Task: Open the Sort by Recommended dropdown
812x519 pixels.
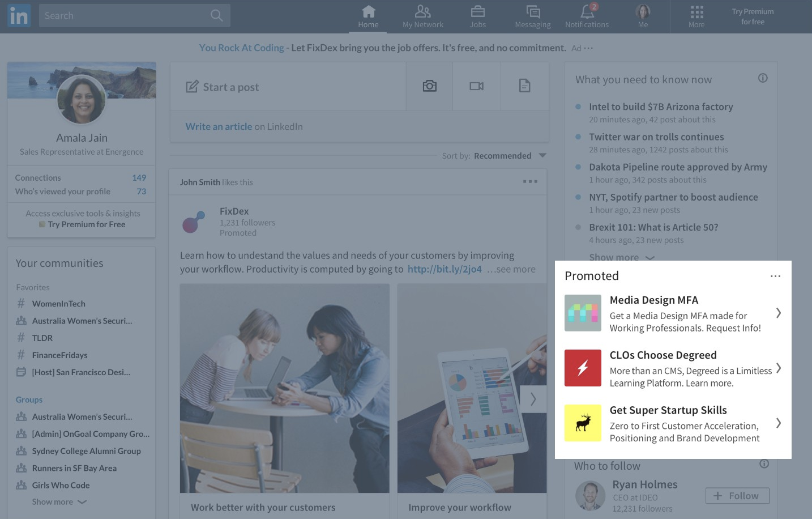Action: [x=542, y=156]
